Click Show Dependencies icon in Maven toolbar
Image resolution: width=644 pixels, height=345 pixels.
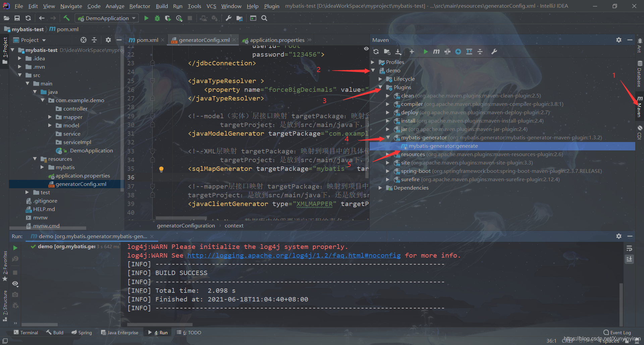click(469, 52)
